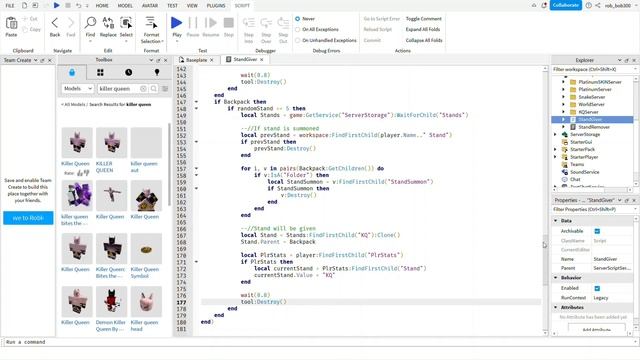This screenshot has height=360, width=640.
Task: Switch to the Baseplate editor tab
Action: [x=196, y=60]
